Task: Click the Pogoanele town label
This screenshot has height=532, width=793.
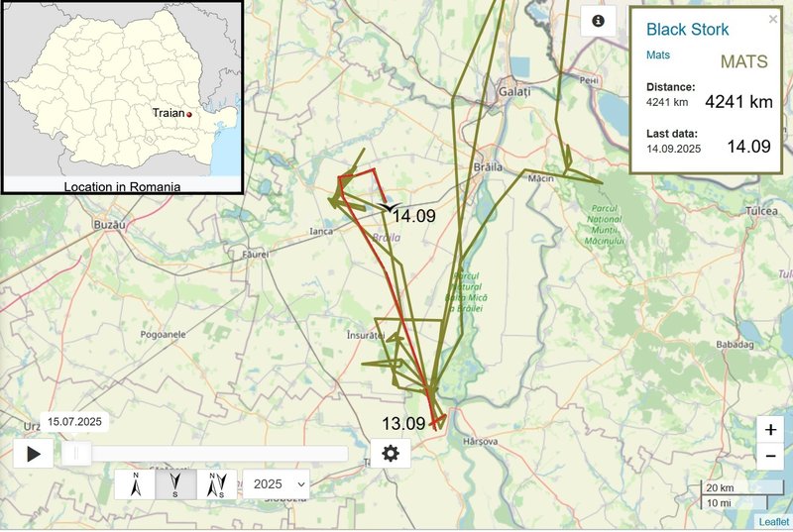Action: [x=163, y=335]
